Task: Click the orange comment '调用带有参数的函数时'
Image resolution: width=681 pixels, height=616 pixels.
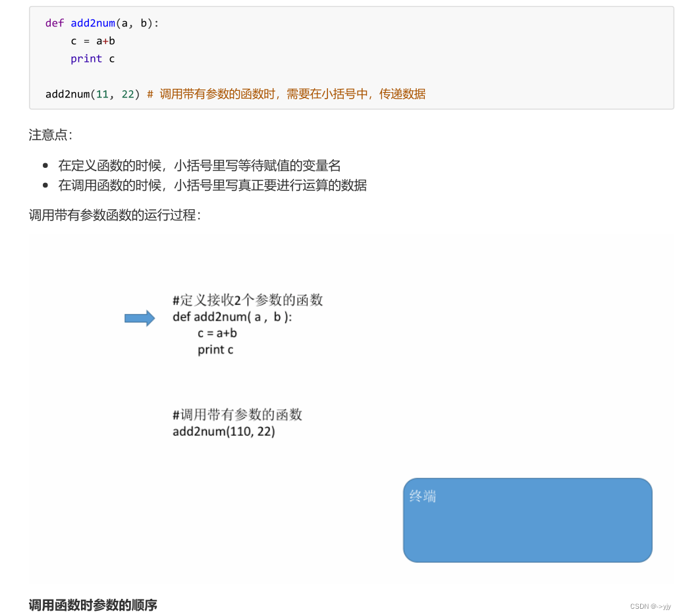Action: tap(217, 93)
